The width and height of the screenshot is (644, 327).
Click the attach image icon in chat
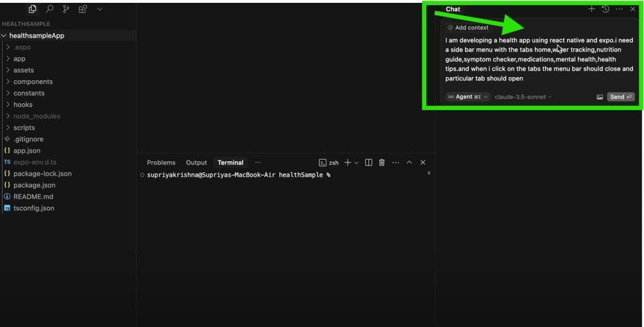pyautogui.click(x=600, y=97)
